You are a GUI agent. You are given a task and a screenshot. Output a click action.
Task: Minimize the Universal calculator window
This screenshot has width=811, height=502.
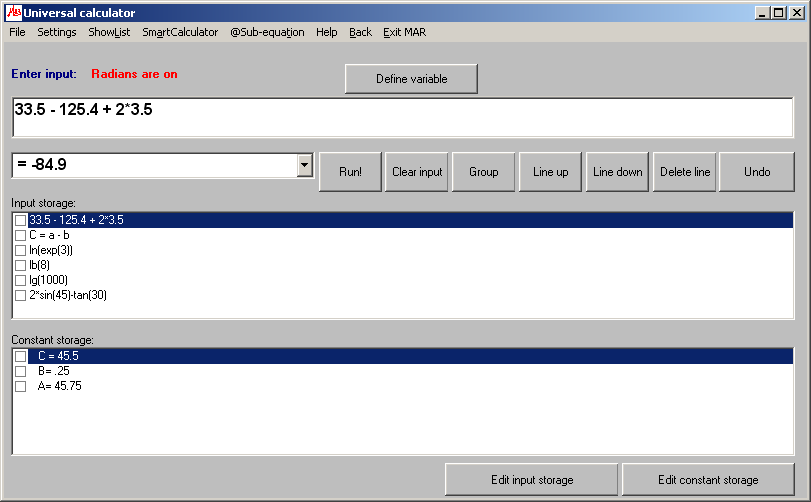tap(761, 12)
